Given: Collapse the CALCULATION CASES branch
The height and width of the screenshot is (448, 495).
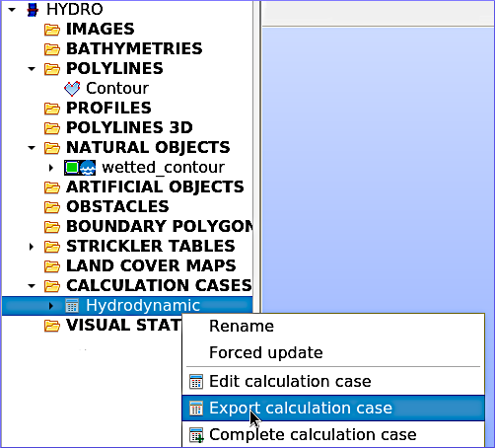Looking at the screenshot, I should click(x=32, y=286).
